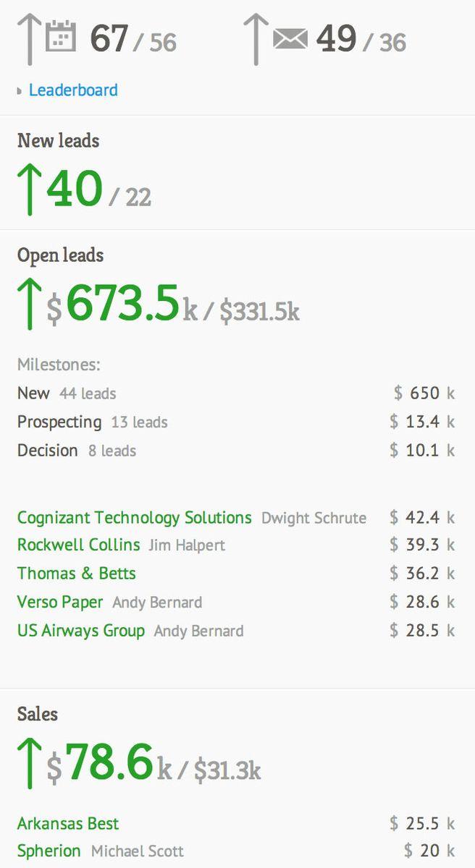Open the Leaderboard link
Screen dimensions: 475x868
(x=73, y=90)
